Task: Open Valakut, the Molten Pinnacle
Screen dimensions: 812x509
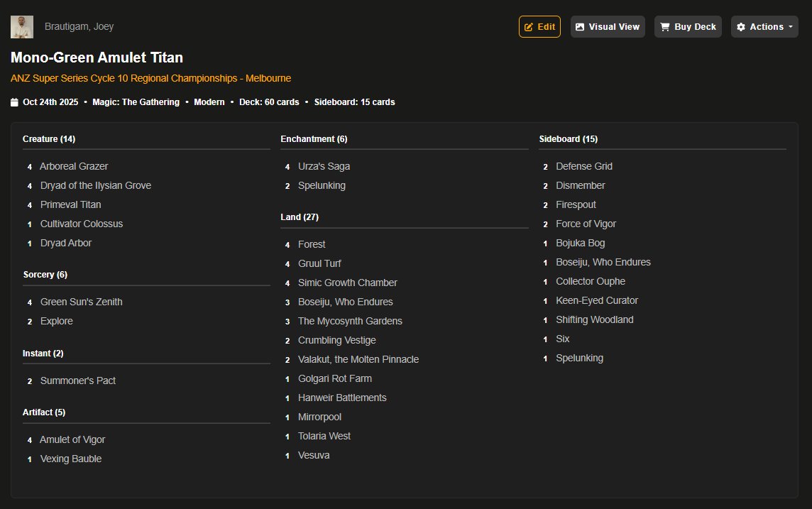Action: [x=358, y=359]
